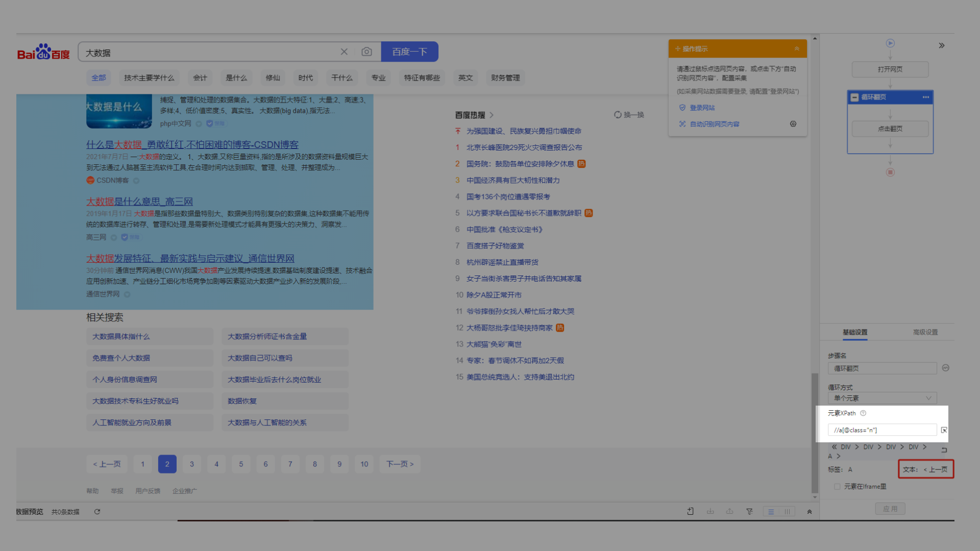Viewport: 980px width, 551px height.
Task: Toggle 元素在Iframe里 checkbox
Action: 837,487
